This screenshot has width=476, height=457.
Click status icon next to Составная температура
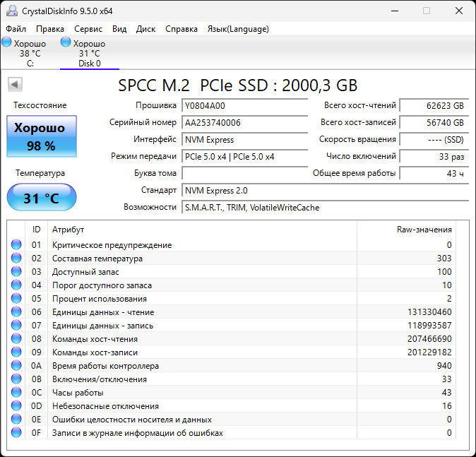[16, 259]
